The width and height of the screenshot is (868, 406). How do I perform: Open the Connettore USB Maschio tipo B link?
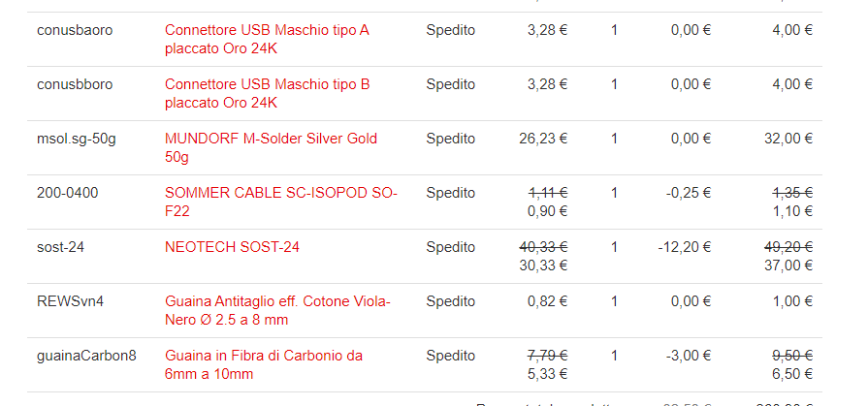click(267, 84)
